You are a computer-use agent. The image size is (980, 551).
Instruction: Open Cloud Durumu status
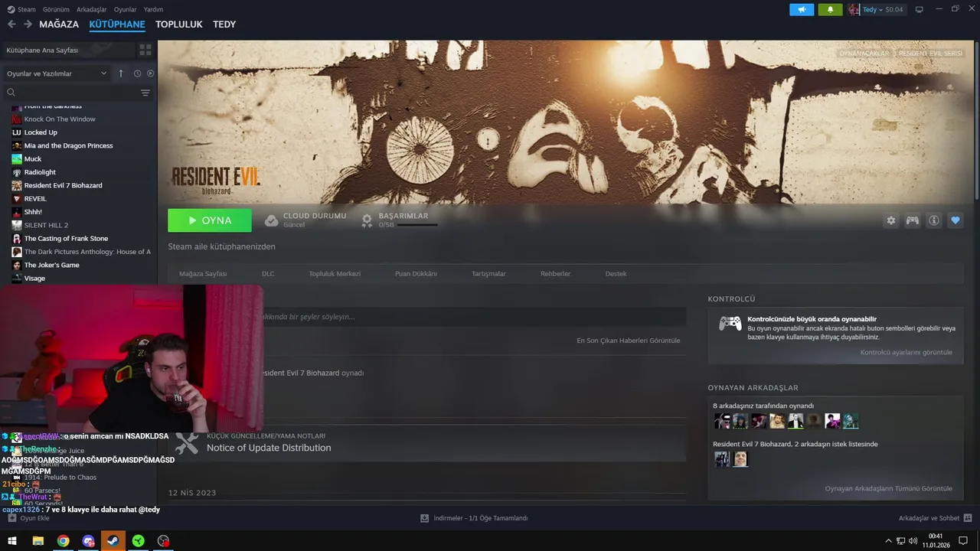tap(305, 220)
